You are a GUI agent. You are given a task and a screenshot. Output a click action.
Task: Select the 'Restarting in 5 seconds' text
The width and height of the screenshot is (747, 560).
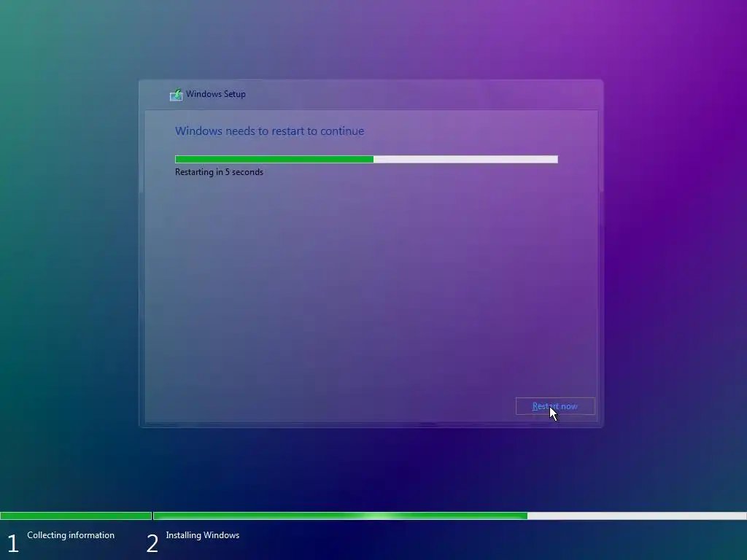click(x=219, y=172)
